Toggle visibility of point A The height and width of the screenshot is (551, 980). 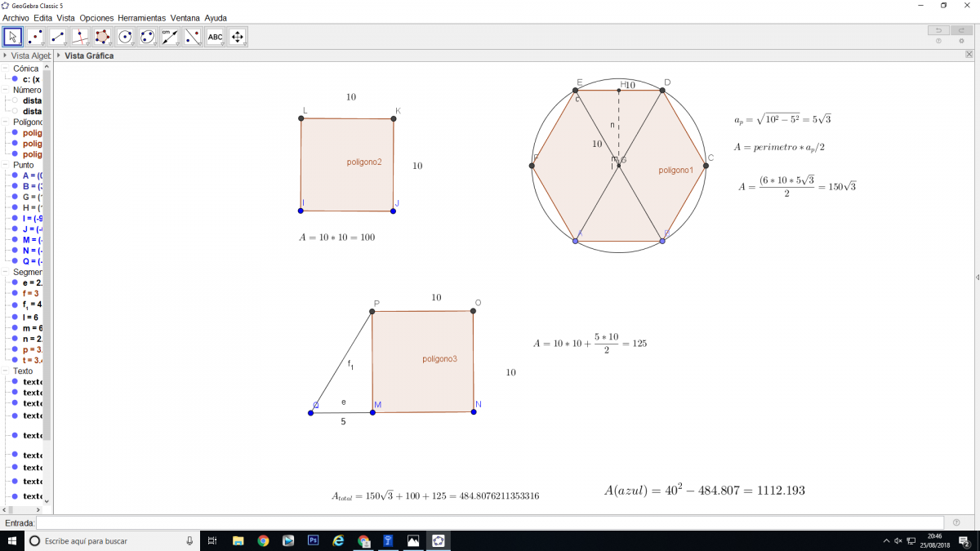(x=15, y=176)
